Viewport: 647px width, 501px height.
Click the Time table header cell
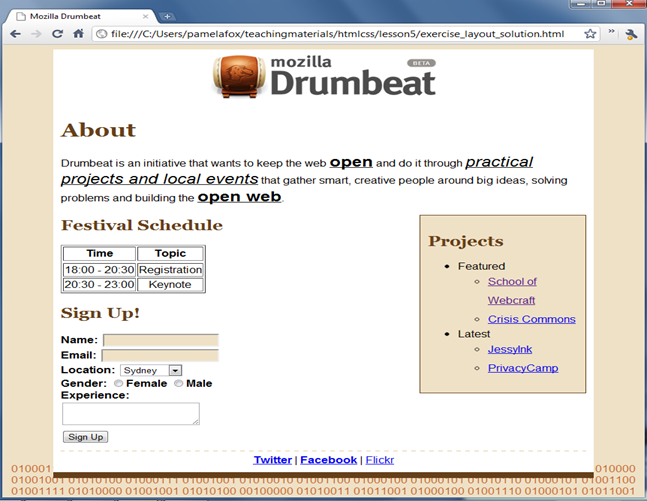pos(99,253)
